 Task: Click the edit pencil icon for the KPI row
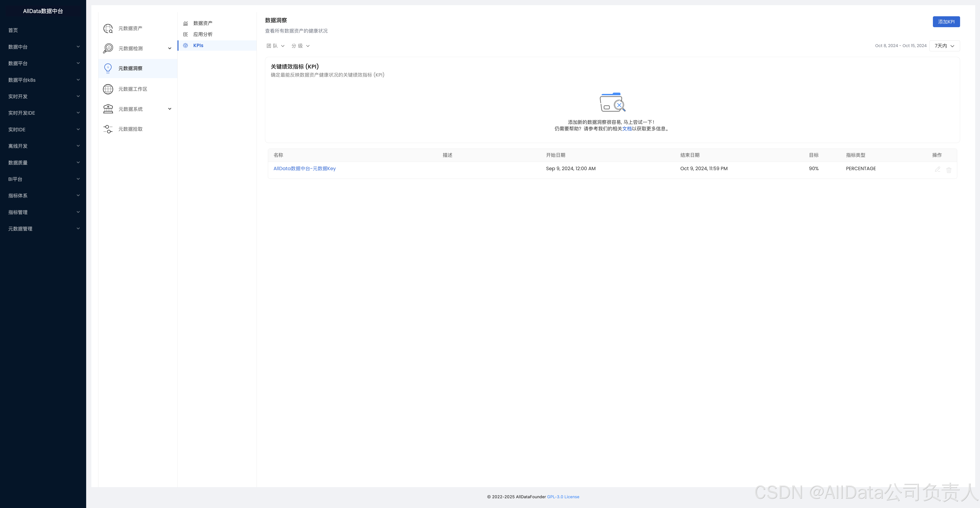(x=937, y=170)
